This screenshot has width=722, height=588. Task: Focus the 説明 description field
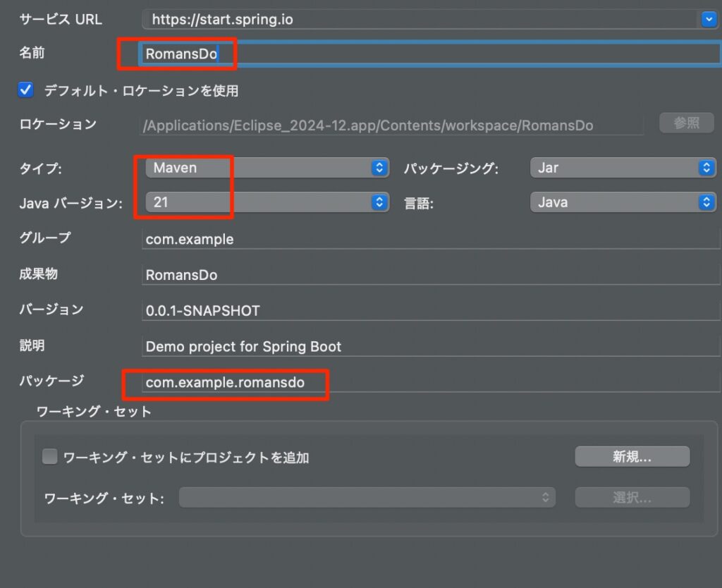(430, 346)
